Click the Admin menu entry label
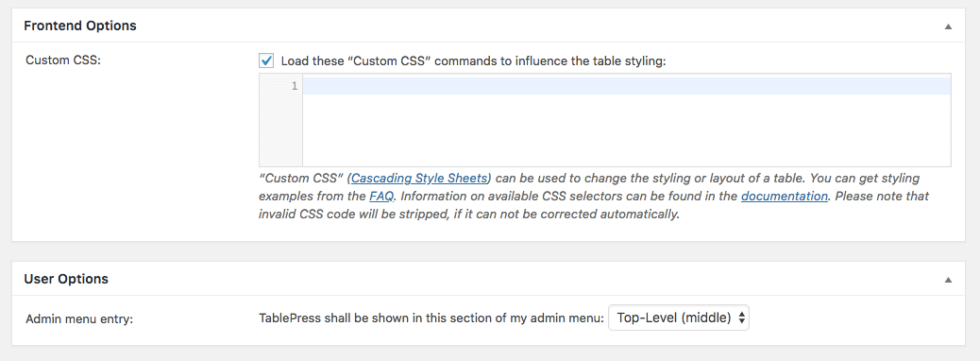The image size is (980, 361). 80,319
